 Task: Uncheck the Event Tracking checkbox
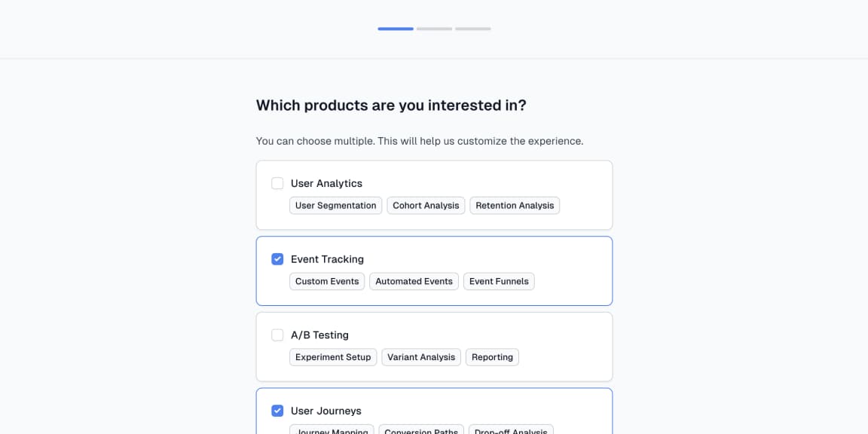point(277,259)
